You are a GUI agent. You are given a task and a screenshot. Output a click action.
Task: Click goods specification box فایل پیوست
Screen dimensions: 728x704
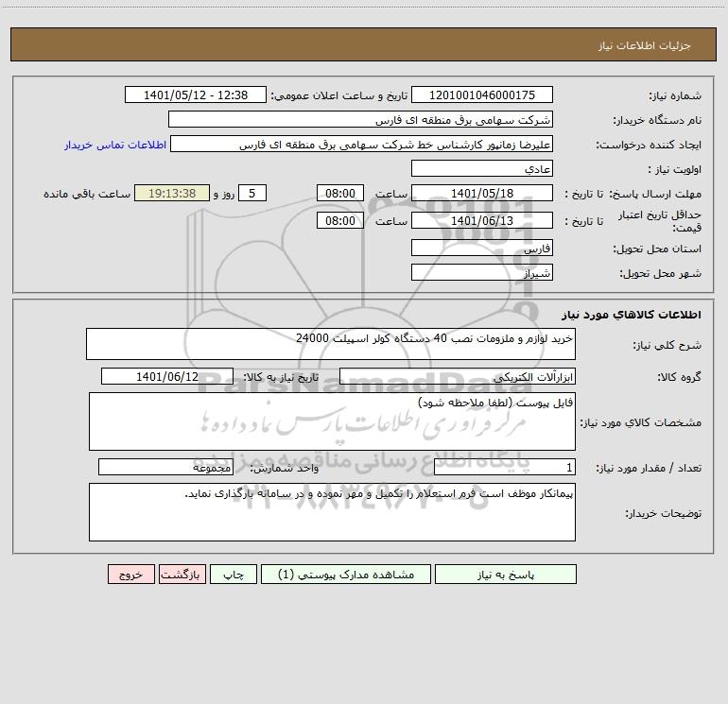(x=332, y=421)
